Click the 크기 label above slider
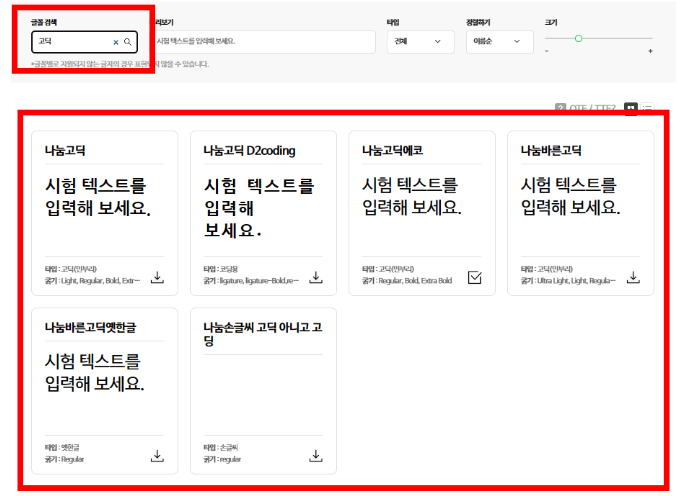 click(551, 22)
